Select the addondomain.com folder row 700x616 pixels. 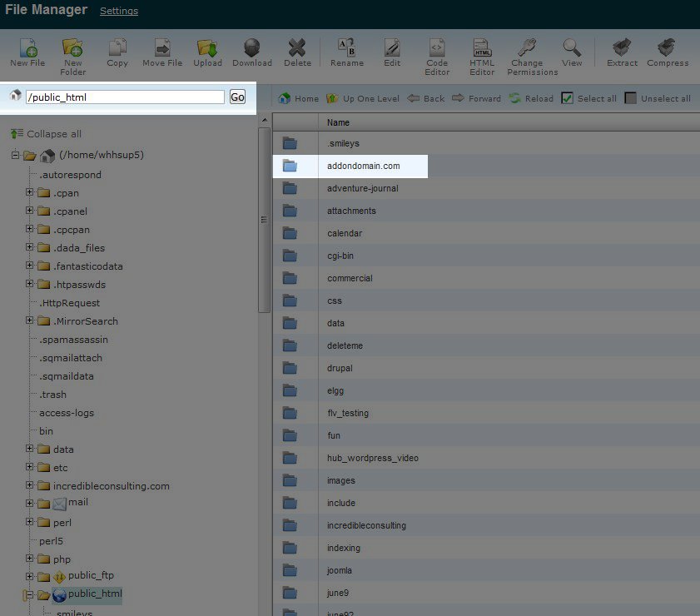coord(363,166)
